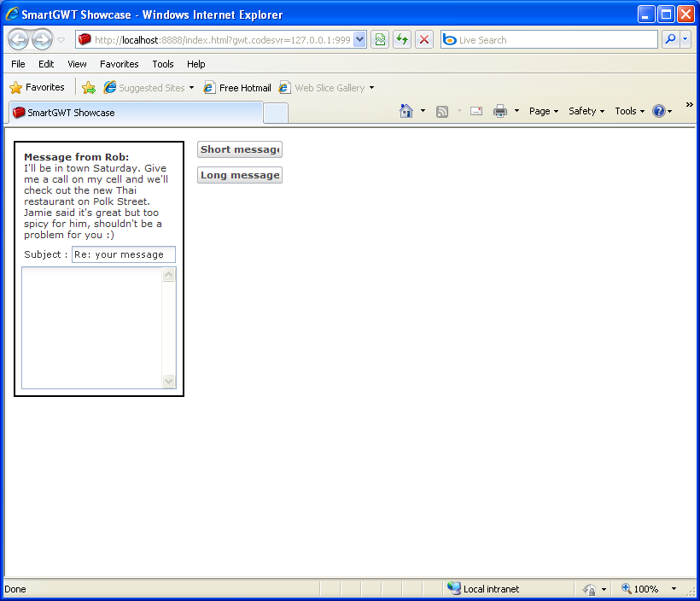The image size is (700, 601).
Task: Click text area scrollbar up arrow
Action: click(x=168, y=275)
